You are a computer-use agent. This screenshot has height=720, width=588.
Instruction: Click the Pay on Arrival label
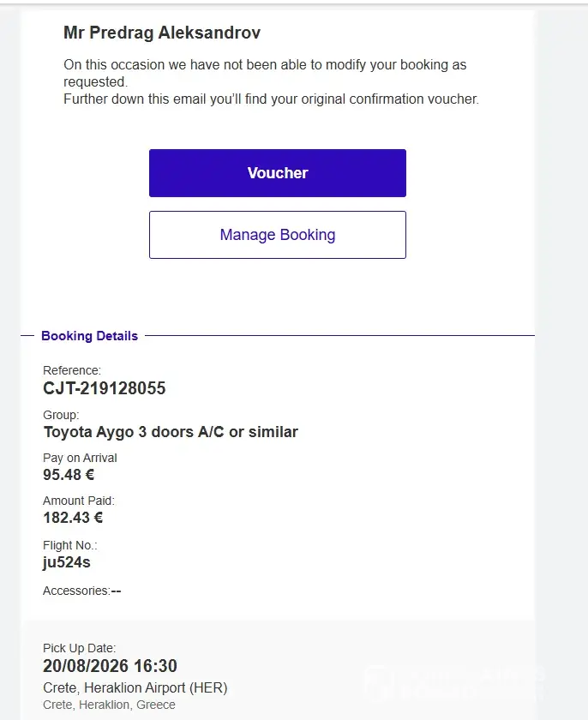click(x=80, y=458)
